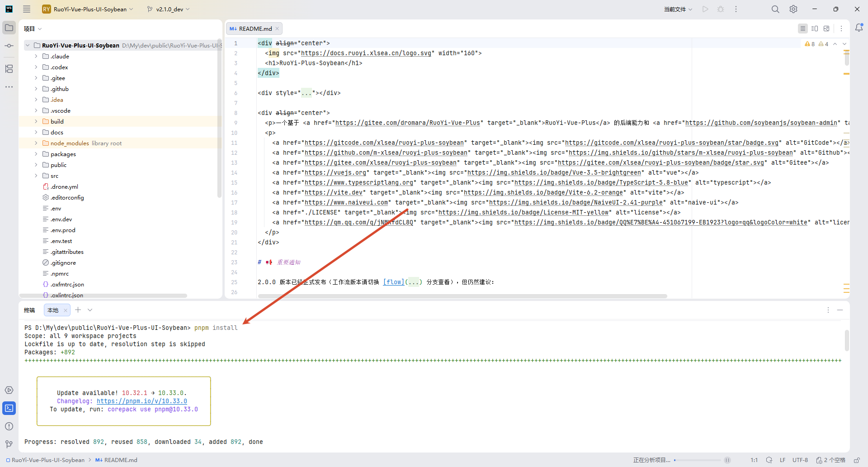Expand the src folder

pyautogui.click(x=36, y=176)
